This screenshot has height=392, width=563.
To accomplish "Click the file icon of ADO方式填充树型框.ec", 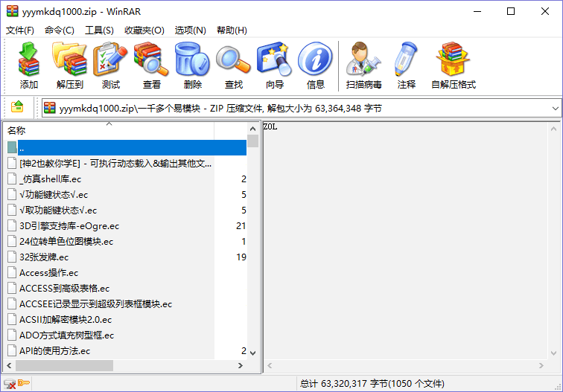I will pyautogui.click(x=12, y=335).
